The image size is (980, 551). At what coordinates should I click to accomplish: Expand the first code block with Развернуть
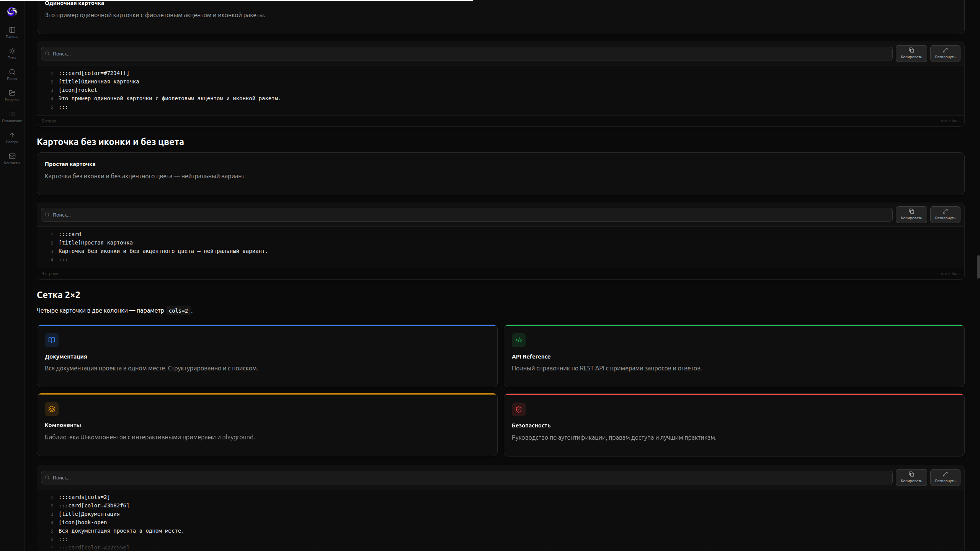(x=945, y=53)
